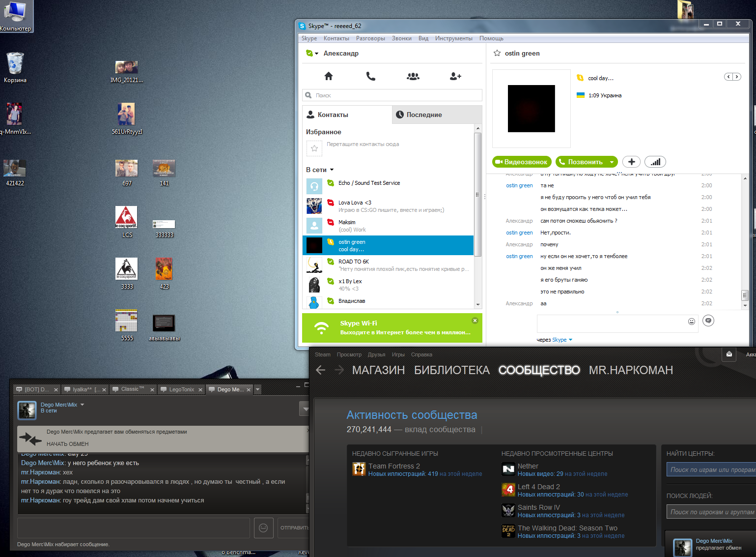Click the trade arrows icon in Steam chat
The width and height of the screenshot is (756, 557).
[x=30, y=438]
